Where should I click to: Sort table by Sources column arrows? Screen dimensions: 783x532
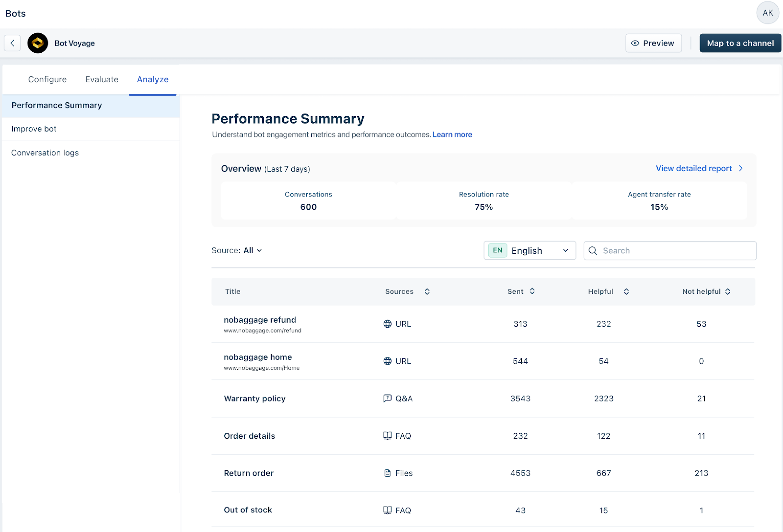pyautogui.click(x=427, y=292)
